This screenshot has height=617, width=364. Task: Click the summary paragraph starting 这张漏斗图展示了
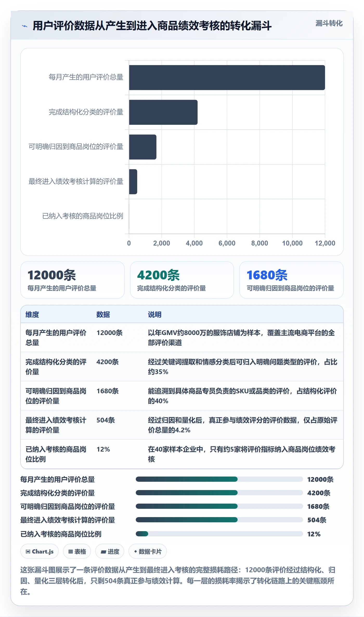click(x=178, y=581)
